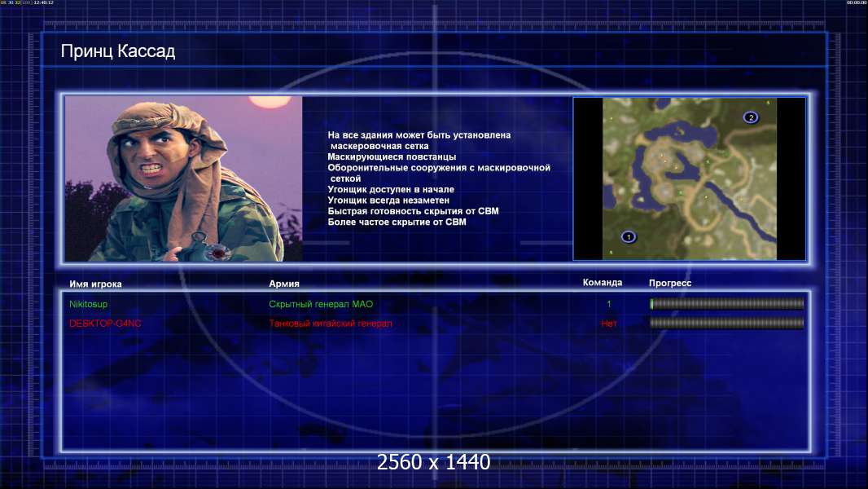Select the player name 'DESKTOP-G4NC'
Viewport: 868px width, 489px height.
(104, 324)
